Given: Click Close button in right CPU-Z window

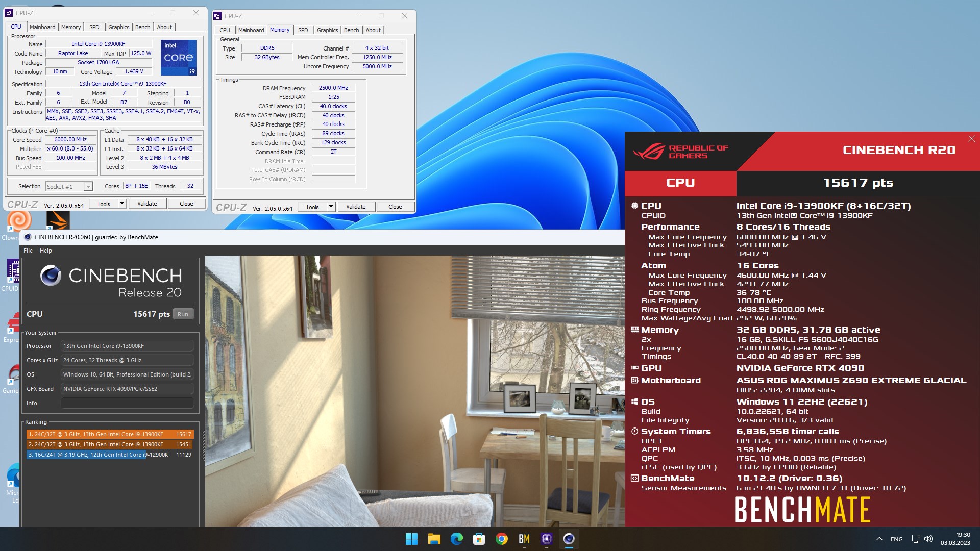Looking at the screenshot, I should (395, 207).
